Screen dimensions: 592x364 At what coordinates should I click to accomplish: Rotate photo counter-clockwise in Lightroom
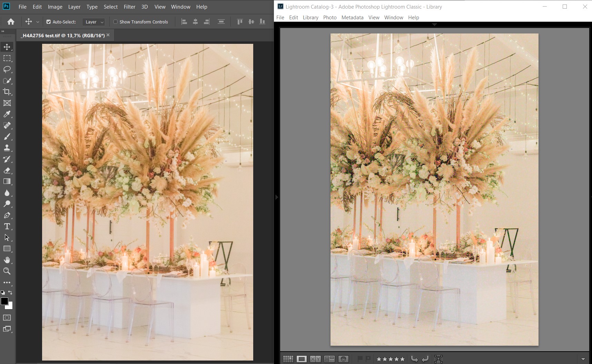(415, 359)
